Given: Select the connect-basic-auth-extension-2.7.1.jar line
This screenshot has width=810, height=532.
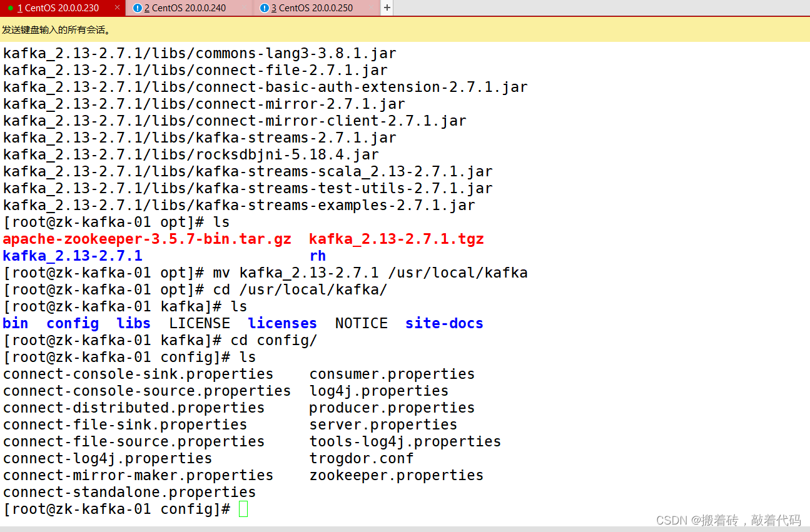Looking at the screenshot, I should (x=265, y=88).
